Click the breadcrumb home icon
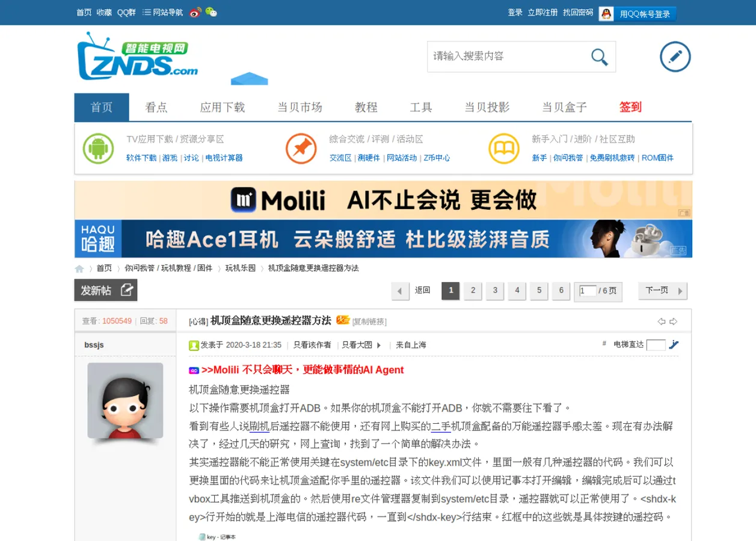Screen dimensions: 756x541 coord(79,269)
